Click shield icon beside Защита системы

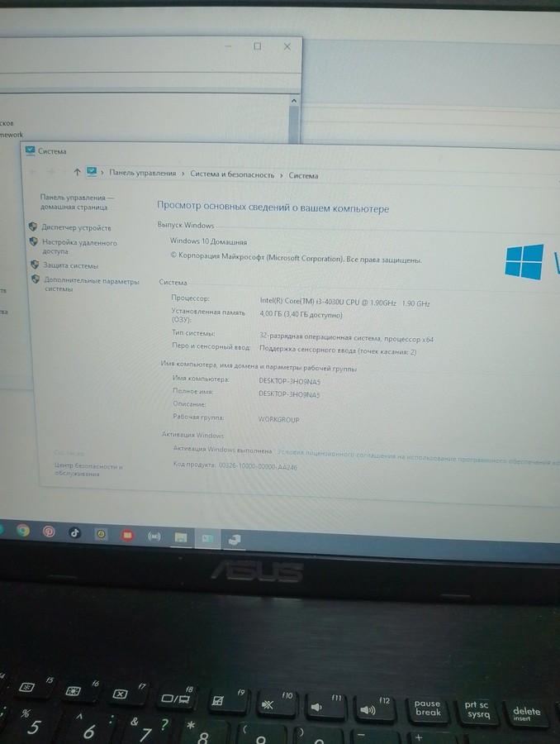(x=35, y=265)
